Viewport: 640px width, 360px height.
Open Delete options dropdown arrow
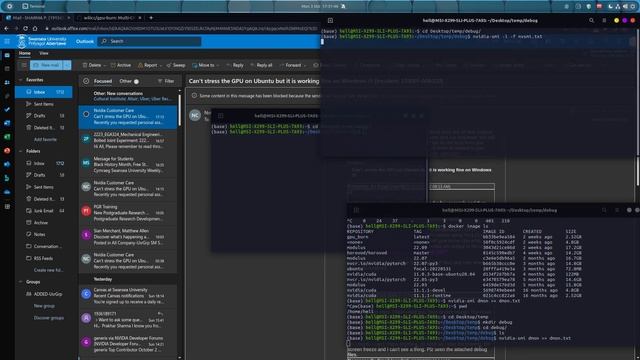105,65
